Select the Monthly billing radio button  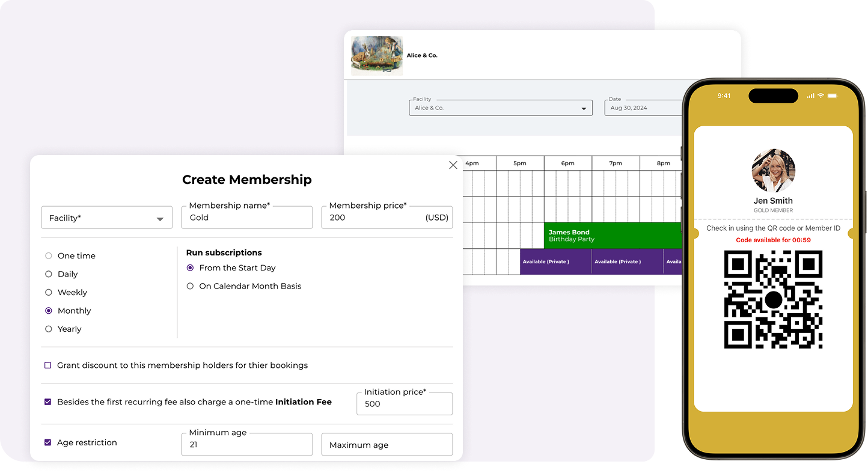(x=49, y=311)
